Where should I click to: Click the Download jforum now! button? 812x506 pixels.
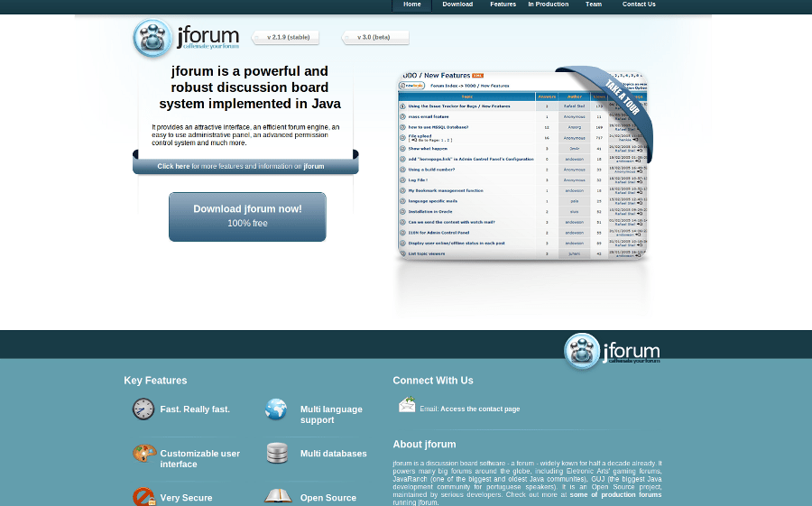pos(247,216)
